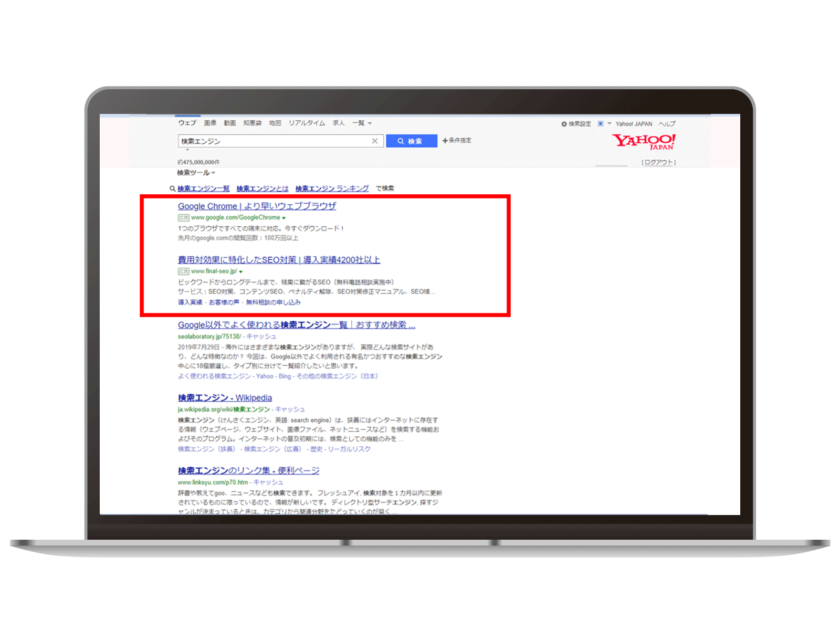840x630 pixels.
Task: Open the Google Chrome | より早いウェブブラウザ ad
Action: (257, 206)
